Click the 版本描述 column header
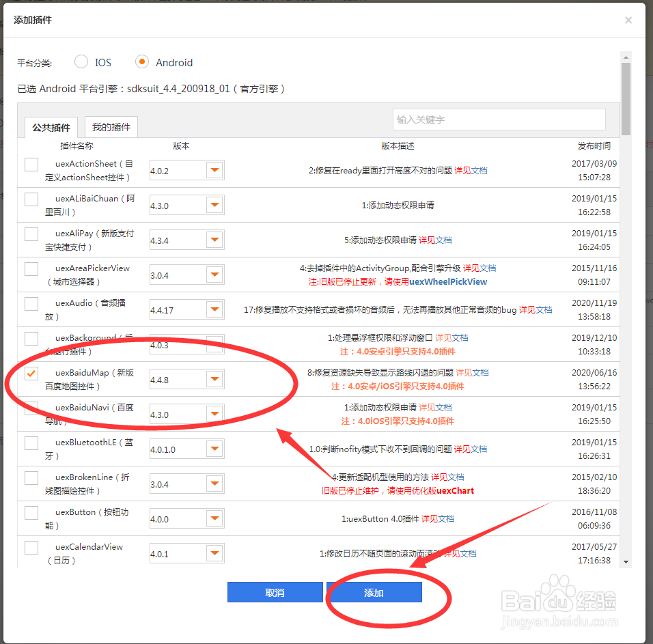This screenshot has height=644, width=653. (x=398, y=145)
